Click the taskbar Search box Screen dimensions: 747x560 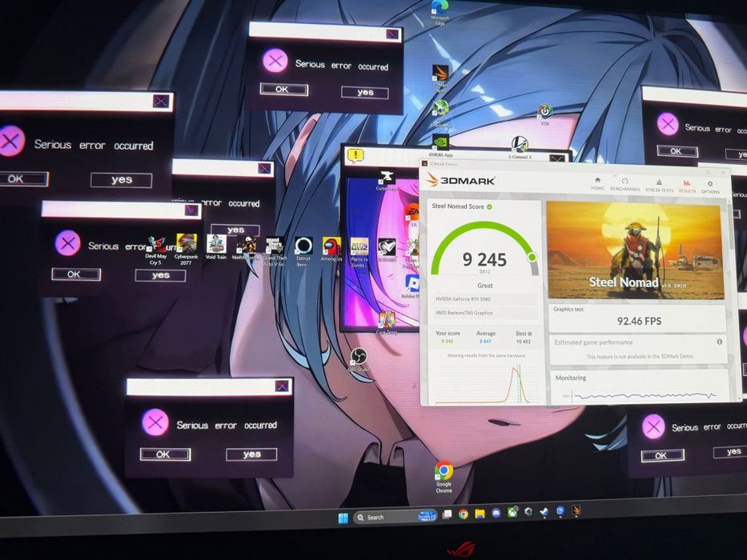point(396,517)
